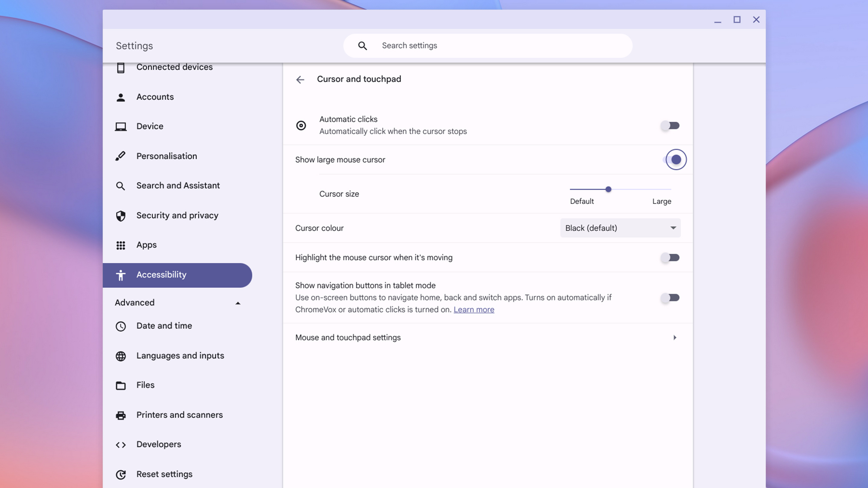The image size is (868, 488).
Task: Open Date and time settings
Action: click(x=164, y=326)
